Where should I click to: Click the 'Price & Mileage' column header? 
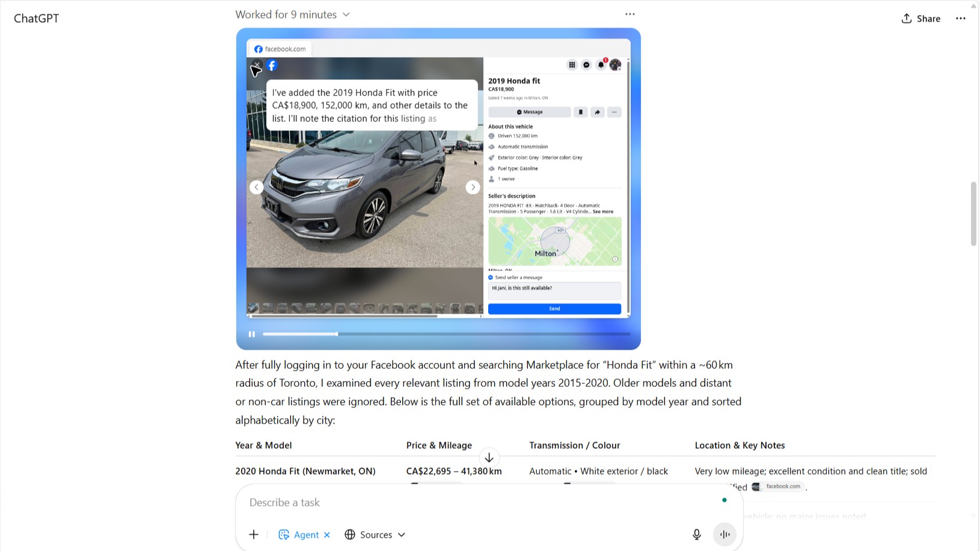pyautogui.click(x=439, y=445)
